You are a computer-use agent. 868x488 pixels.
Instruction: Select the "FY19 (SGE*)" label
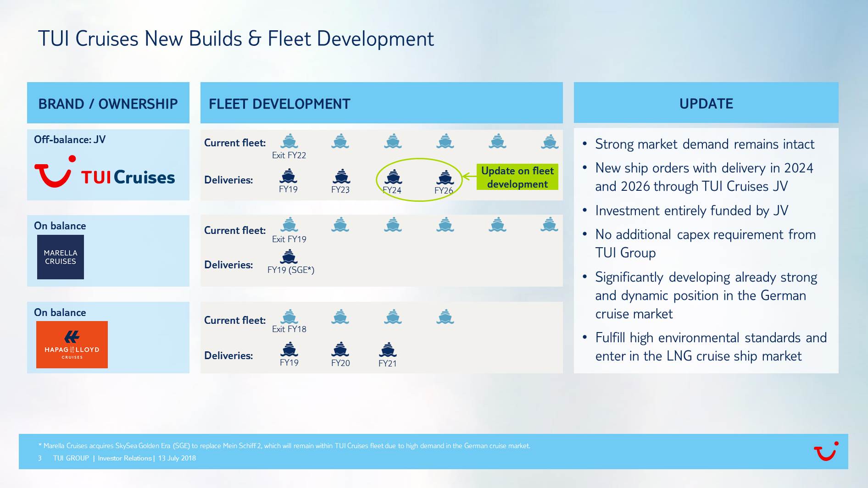pos(291,270)
